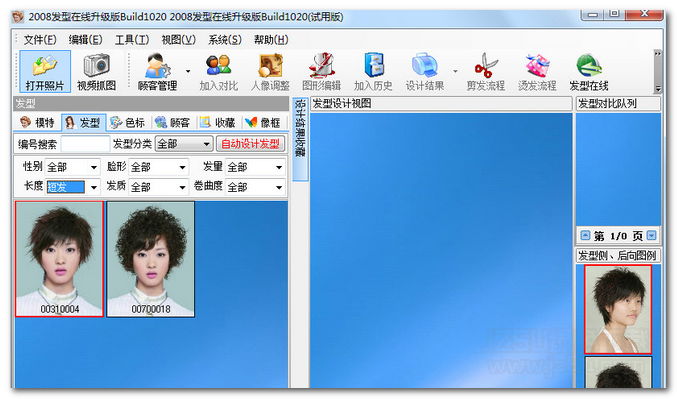The height and width of the screenshot is (399, 677).
Task: Open the 卷曲度 curliness dropdown
Action: 255,187
